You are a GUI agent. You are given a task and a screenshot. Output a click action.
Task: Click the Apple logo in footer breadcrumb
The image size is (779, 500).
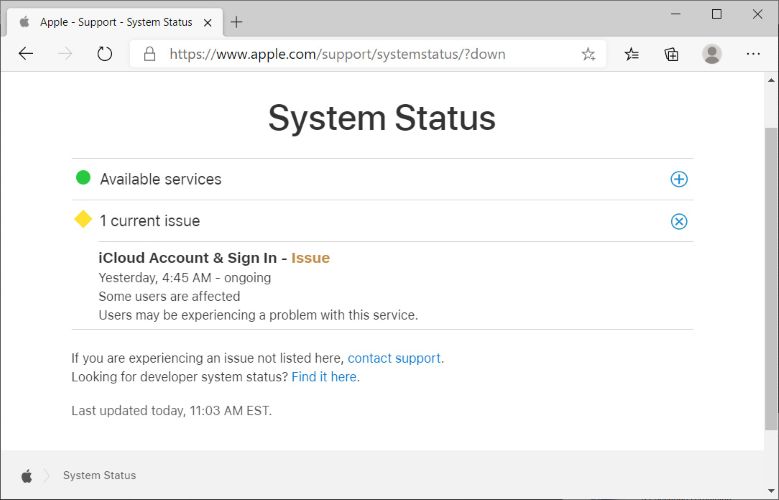(27, 475)
